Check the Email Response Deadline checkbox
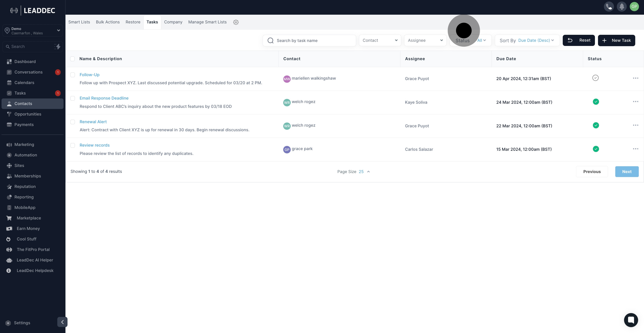The image size is (644, 333). [x=73, y=98]
